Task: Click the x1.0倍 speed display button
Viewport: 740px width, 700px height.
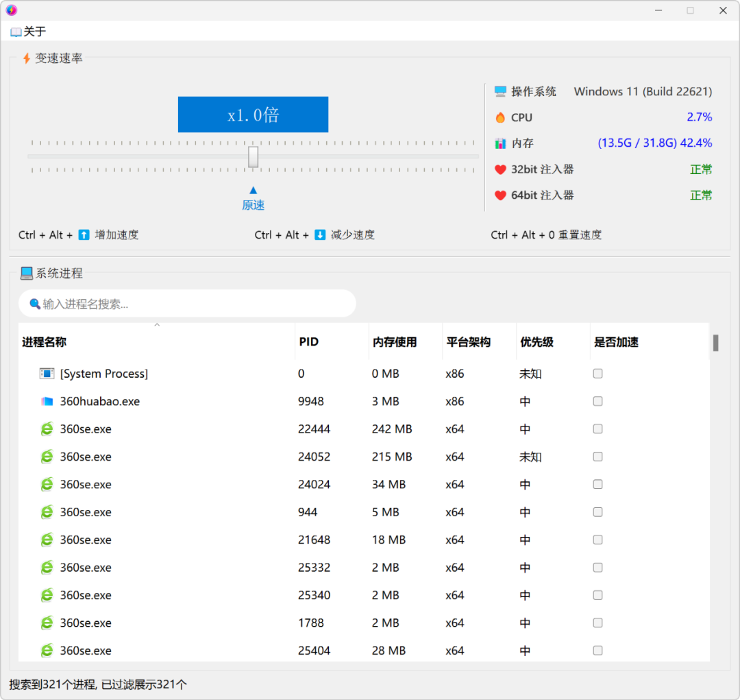Action: [x=253, y=114]
